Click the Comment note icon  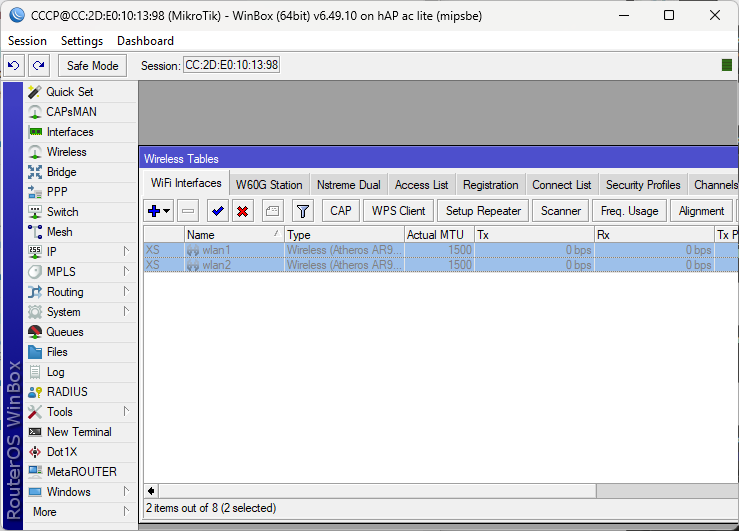pyautogui.click(x=272, y=211)
